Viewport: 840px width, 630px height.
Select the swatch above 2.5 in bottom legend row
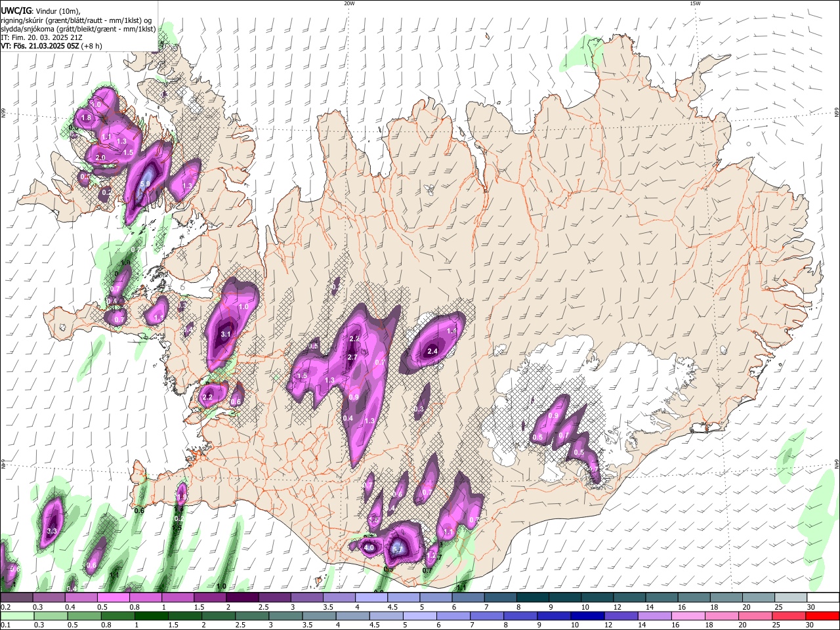click(x=252, y=616)
